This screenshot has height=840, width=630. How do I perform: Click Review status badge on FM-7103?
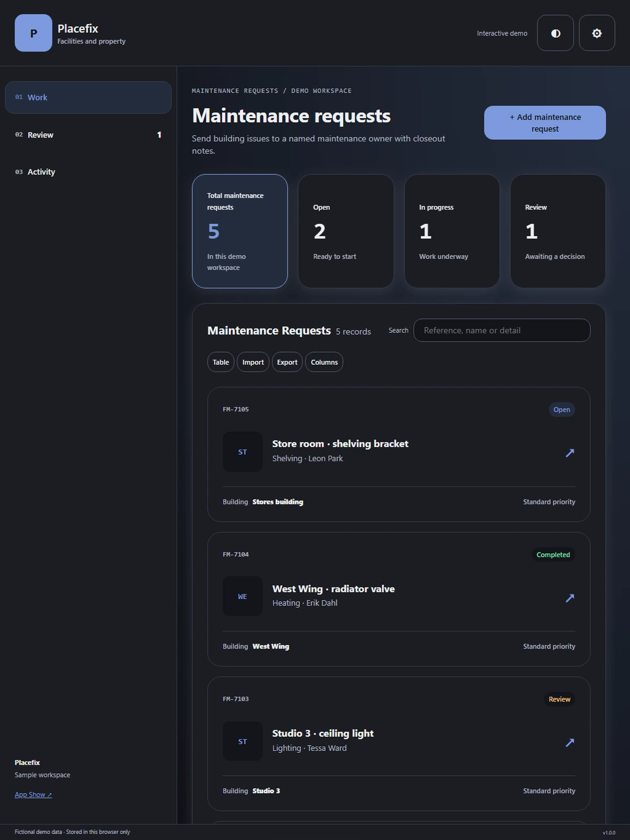[x=560, y=699]
